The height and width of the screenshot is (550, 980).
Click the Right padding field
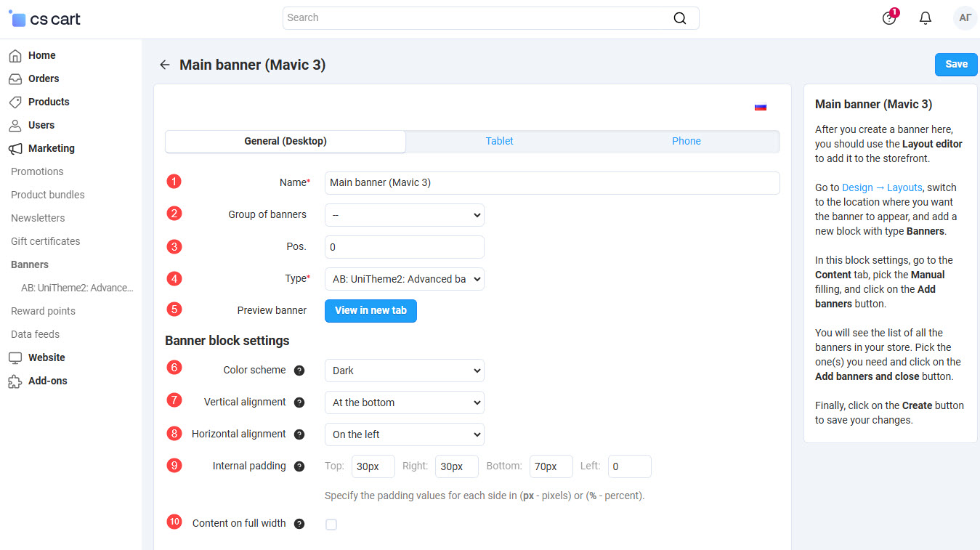tap(457, 466)
